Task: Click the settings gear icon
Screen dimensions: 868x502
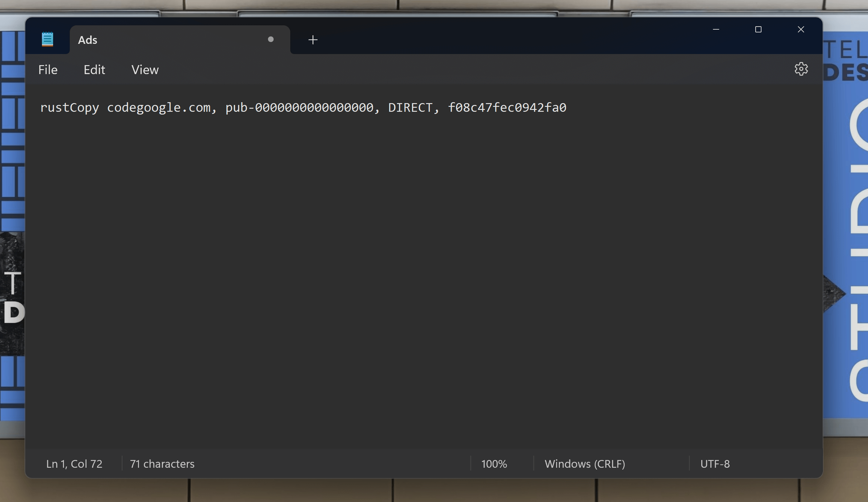Action: pyautogui.click(x=802, y=68)
